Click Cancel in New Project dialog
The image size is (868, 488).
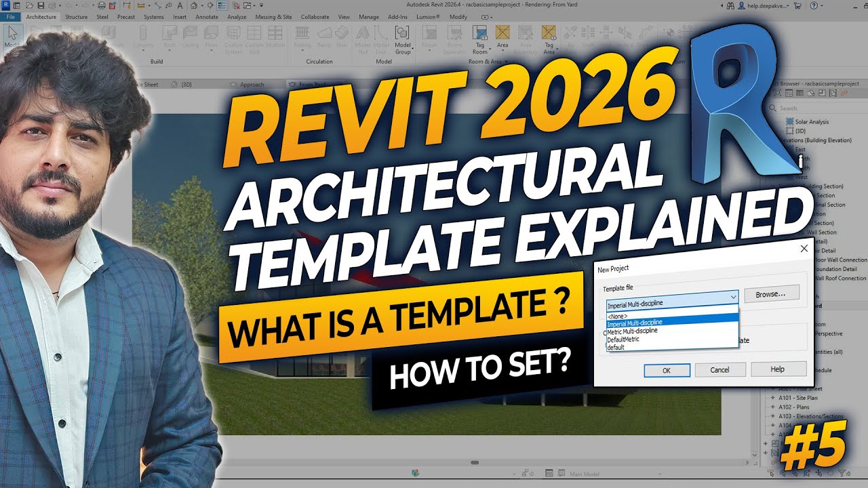tap(720, 370)
